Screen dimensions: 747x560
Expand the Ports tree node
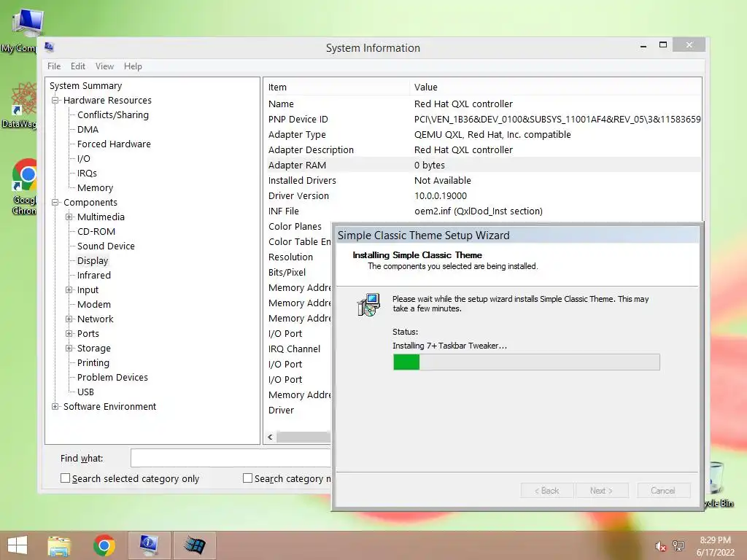pos(69,334)
